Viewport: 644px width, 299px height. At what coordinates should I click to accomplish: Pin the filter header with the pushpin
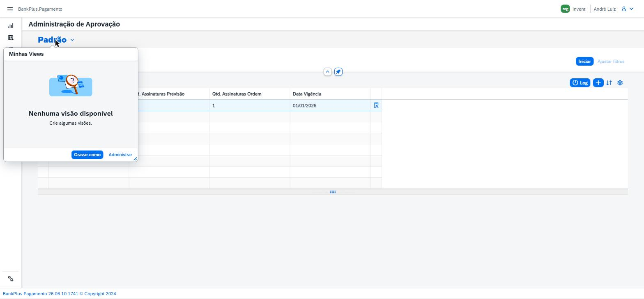tap(338, 72)
